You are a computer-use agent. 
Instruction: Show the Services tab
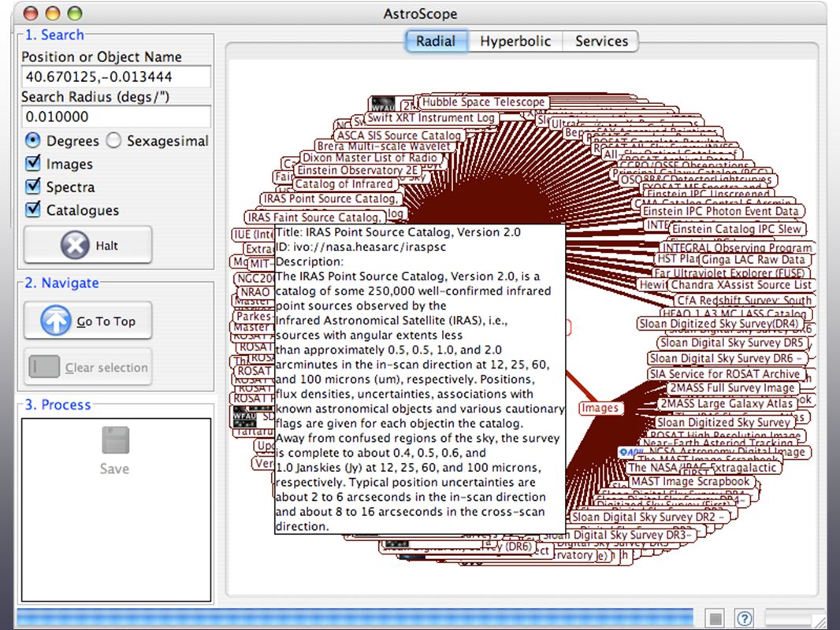[x=601, y=41]
